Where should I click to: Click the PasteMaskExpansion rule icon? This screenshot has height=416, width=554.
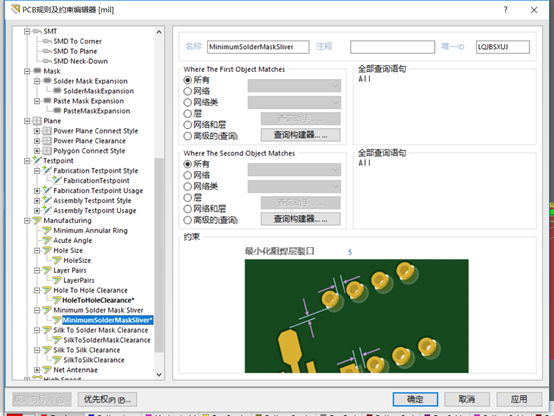coord(57,111)
